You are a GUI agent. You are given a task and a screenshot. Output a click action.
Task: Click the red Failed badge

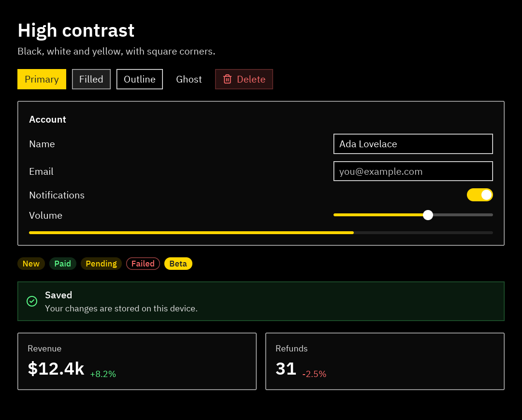143,264
